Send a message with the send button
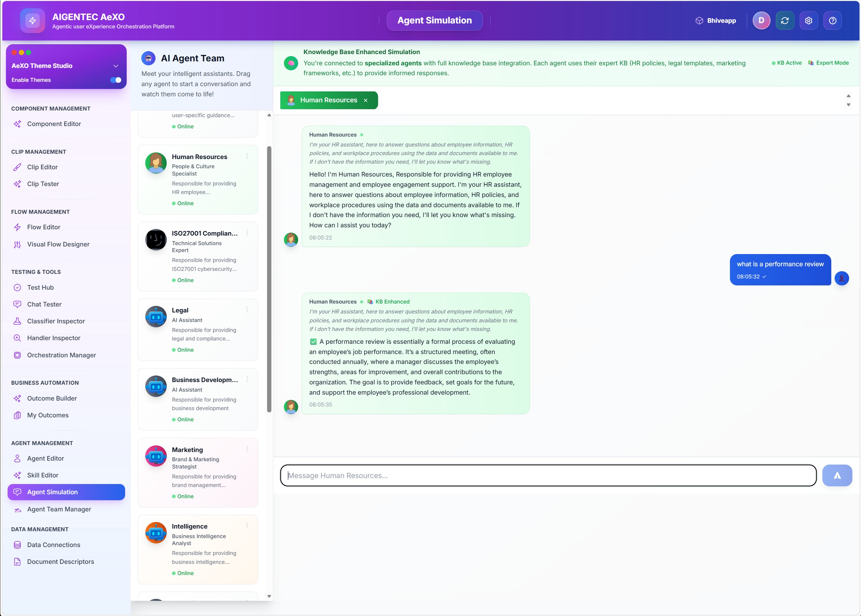Screen dimensions: 861x616 click(x=837, y=475)
